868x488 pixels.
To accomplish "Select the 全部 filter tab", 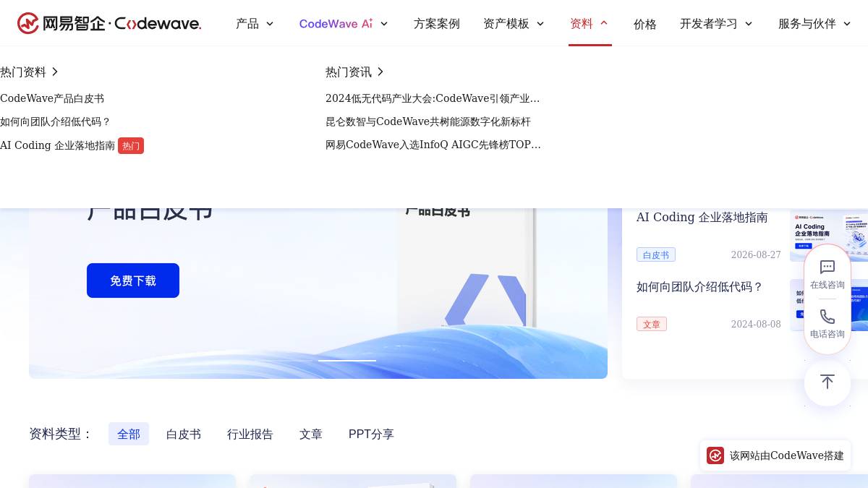I will (x=129, y=434).
